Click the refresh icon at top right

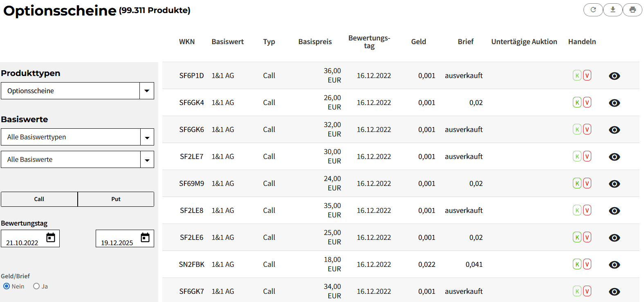click(593, 10)
